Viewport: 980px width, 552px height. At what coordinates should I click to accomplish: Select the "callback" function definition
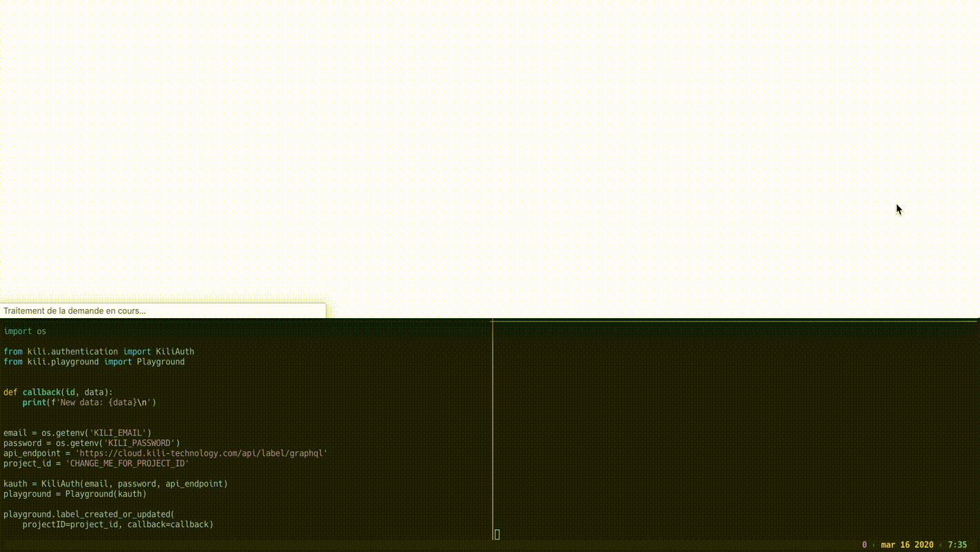pyautogui.click(x=57, y=392)
